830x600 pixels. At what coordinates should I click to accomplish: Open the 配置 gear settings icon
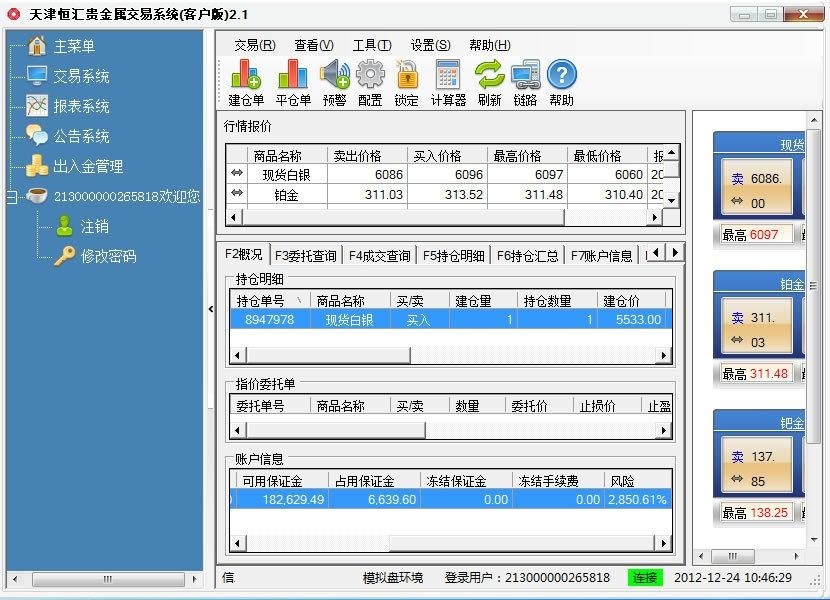click(x=370, y=76)
